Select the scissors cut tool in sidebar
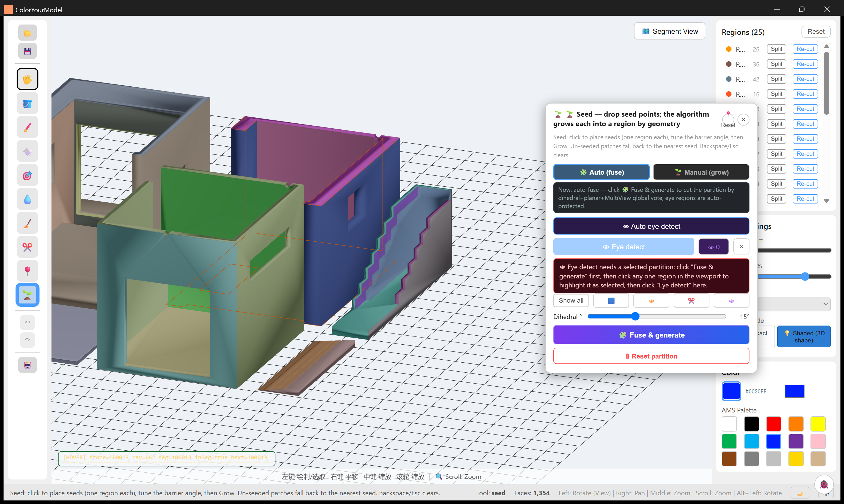Screen dimensions: 844x504 click(x=28, y=247)
